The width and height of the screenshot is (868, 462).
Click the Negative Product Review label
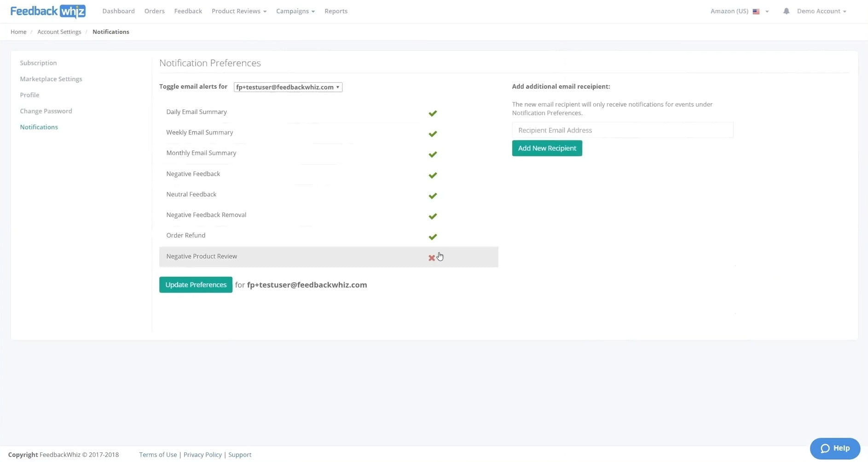point(202,256)
